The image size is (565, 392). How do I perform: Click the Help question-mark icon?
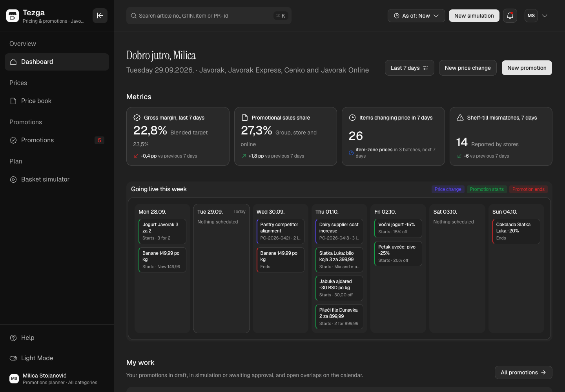click(x=13, y=338)
